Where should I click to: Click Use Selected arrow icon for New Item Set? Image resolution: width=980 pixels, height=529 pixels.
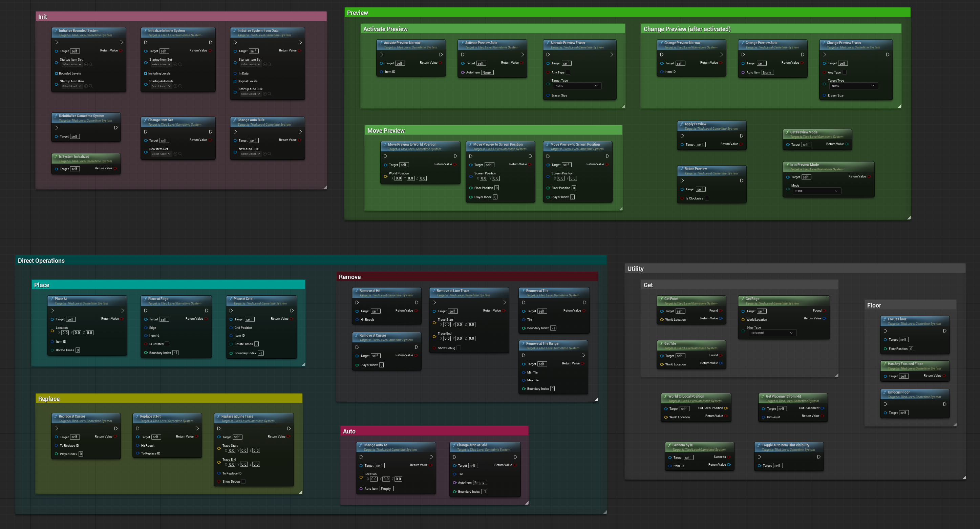[x=175, y=154]
